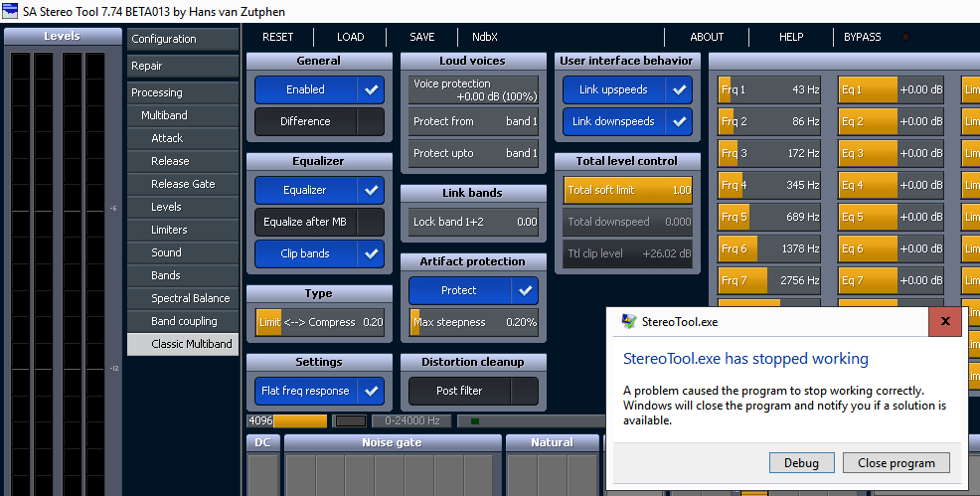Adjust the Eq 3 gain slider
The width and height of the screenshot is (980, 496).
[892, 154]
